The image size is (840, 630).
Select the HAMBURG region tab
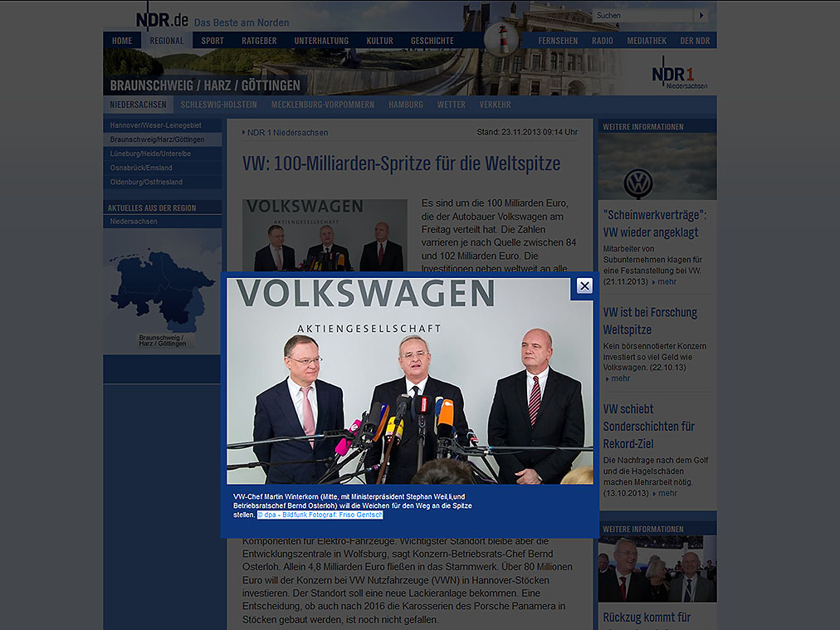pyautogui.click(x=406, y=105)
